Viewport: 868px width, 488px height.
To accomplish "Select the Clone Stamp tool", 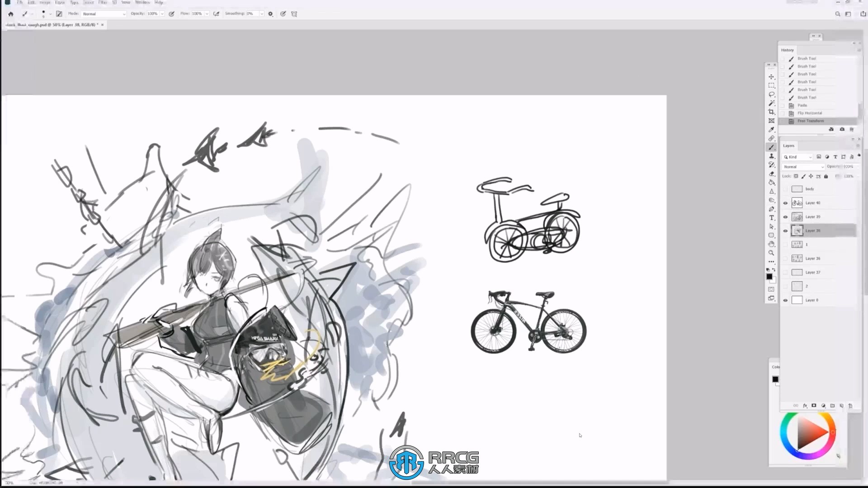I will click(771, 156).
